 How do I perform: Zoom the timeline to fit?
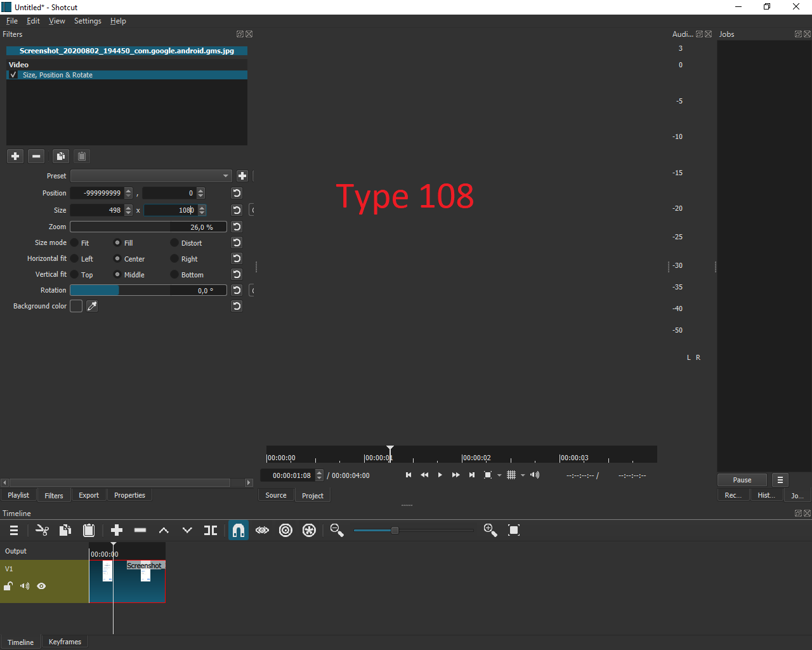(514, 530)
